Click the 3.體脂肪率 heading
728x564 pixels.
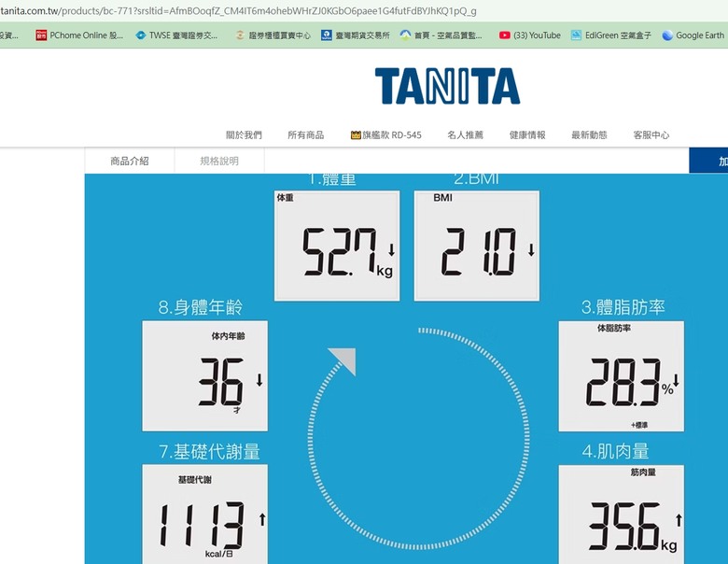pyautogui.click(x=623, y=307)
